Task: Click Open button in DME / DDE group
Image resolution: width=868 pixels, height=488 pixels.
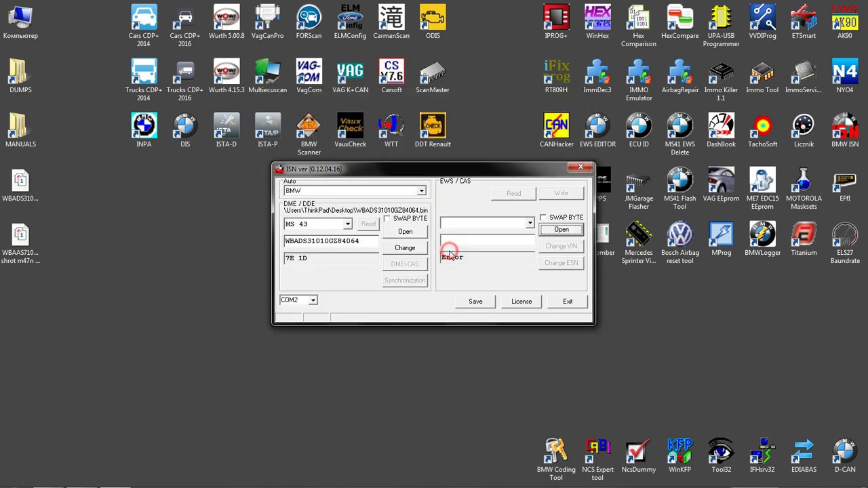Action: [405, 232]
